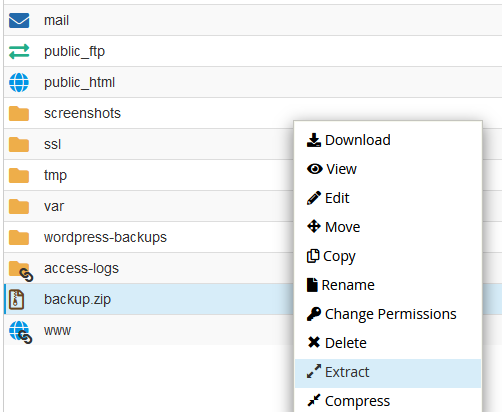Select the backup.zip archive icon
This screenshot has height=412, width=502.
[x=16, y=300]
